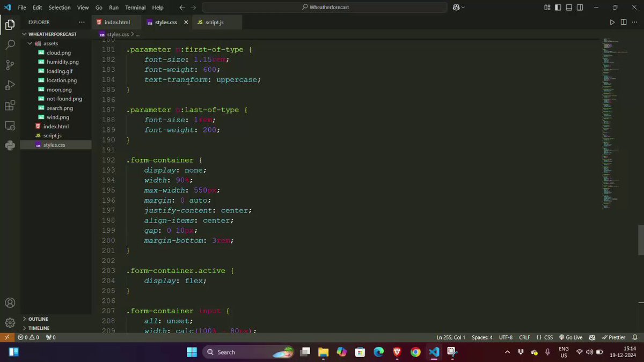The width and height of the screenshot is (644, 362).
Task: Open Brave browser from the taskbar
Action: click(397, 352)
